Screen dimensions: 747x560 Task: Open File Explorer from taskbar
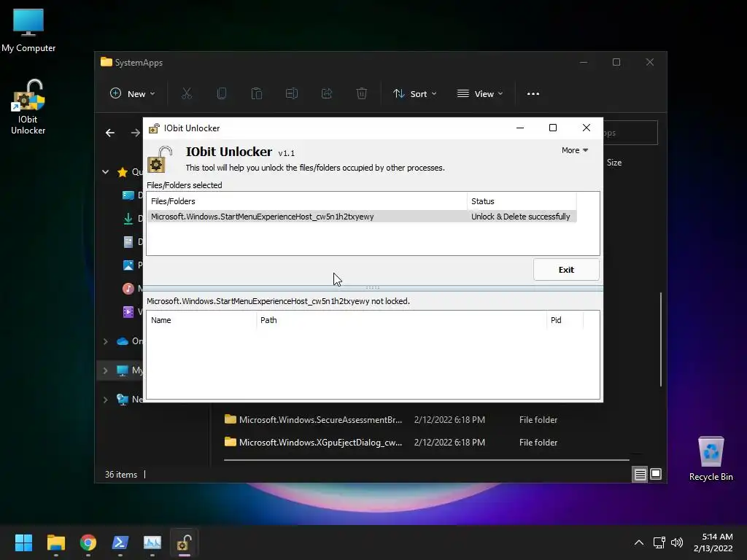point(55,542)
